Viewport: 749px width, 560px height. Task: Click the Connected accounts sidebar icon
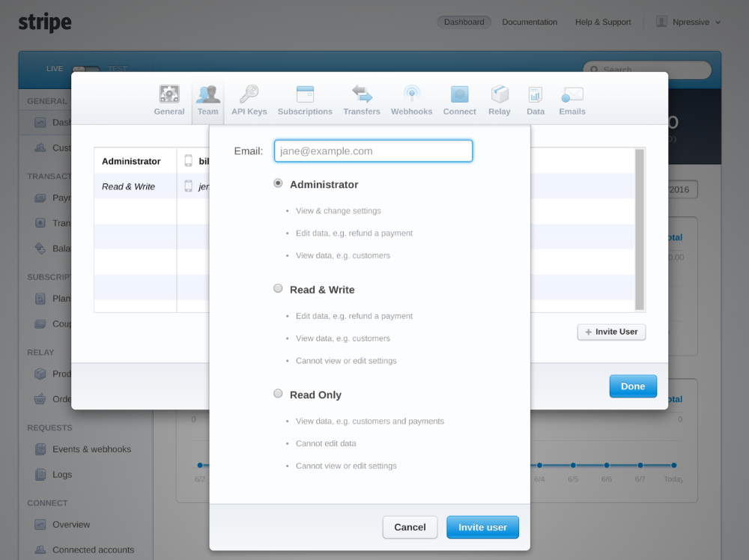[40, 550]
